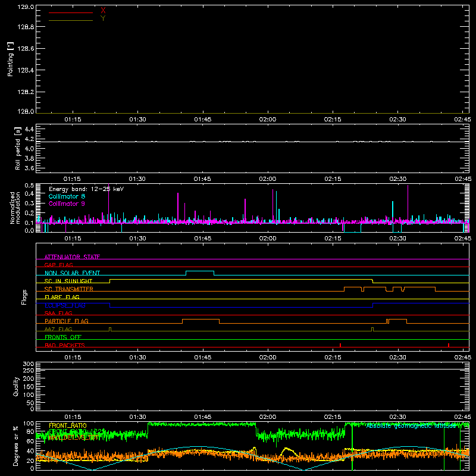This screenshot has width=476, height=476.
Task: Click the 01:30 tick under the Flags plot
Action: [x=138, y=358]
